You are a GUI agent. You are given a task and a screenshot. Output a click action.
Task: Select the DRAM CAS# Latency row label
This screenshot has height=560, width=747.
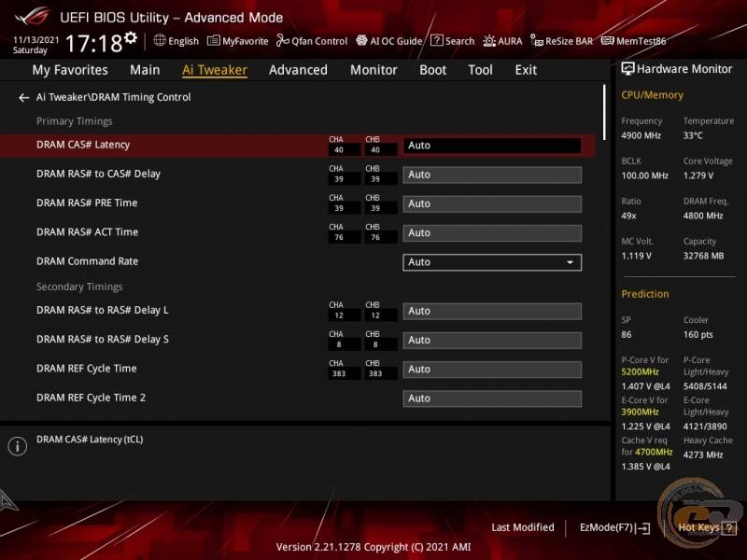83,145
